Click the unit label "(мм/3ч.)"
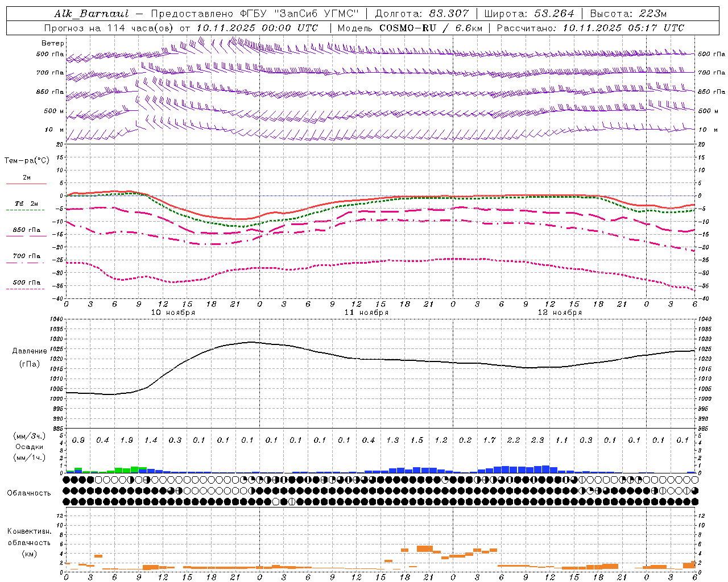728x582 pixels. tap(30, 436)
